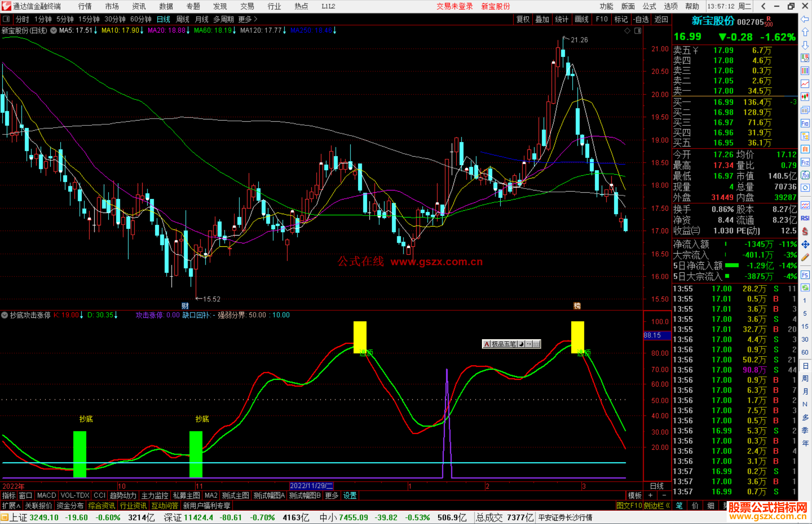Click the 设置 indicator settings link
This screenshot has width=812, height=524.
point(350,495)
